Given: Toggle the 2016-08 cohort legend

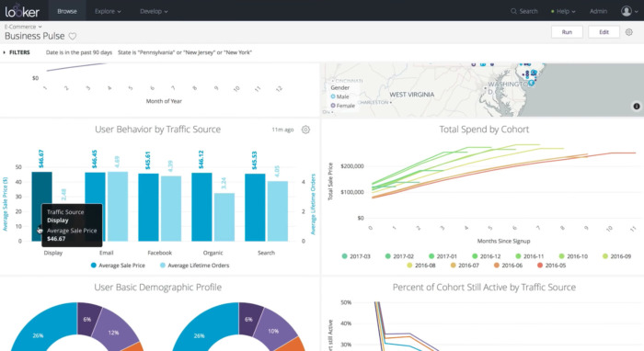Looking at the screenshot, I should click(x=421, y=266).
